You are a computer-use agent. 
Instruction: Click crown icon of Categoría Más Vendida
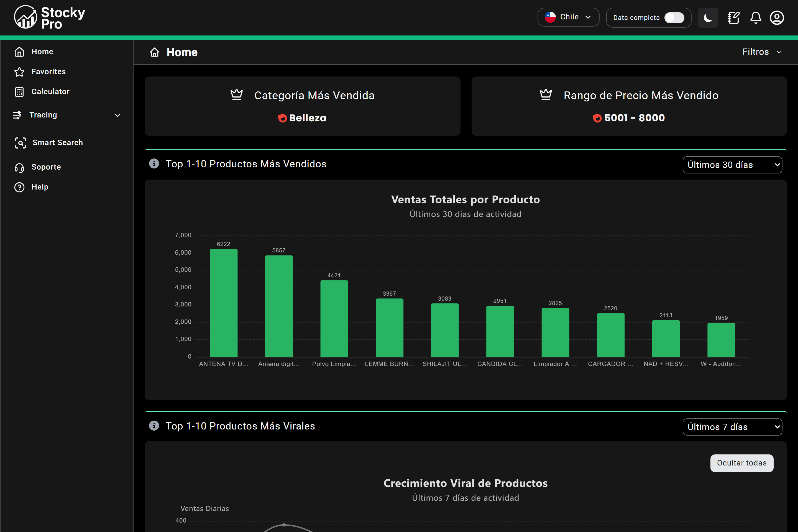coord(236,94)
